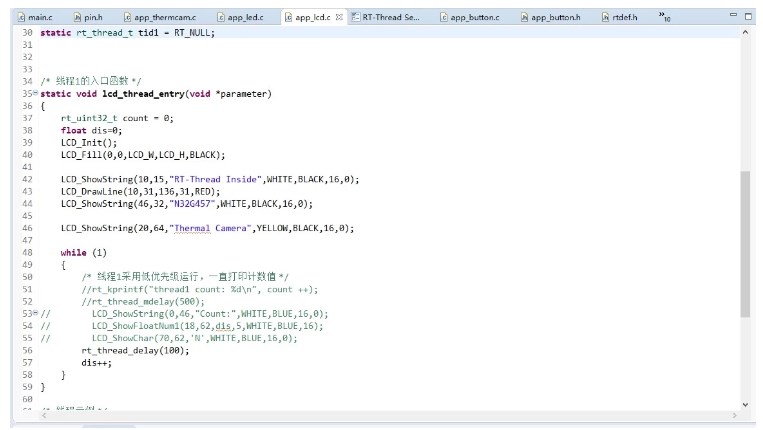Open the RT-Thread Se... tab
Screen dimensions: 763x430
point(385,18)
